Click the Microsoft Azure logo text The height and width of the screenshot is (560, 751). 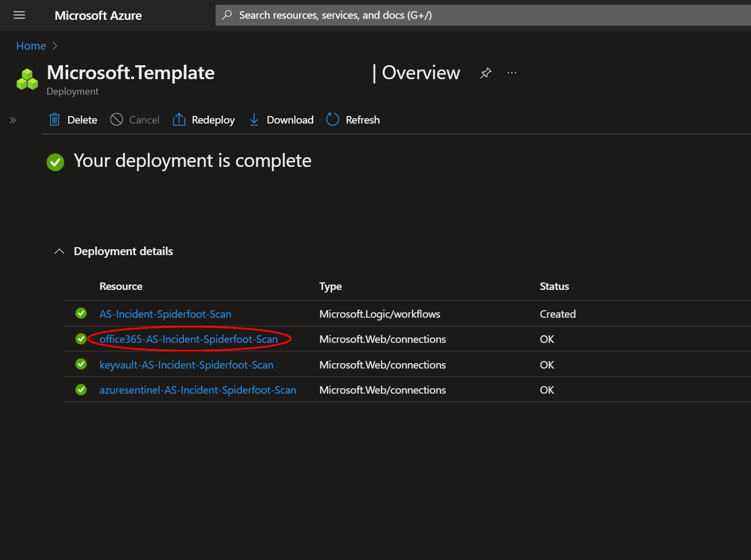98,16
